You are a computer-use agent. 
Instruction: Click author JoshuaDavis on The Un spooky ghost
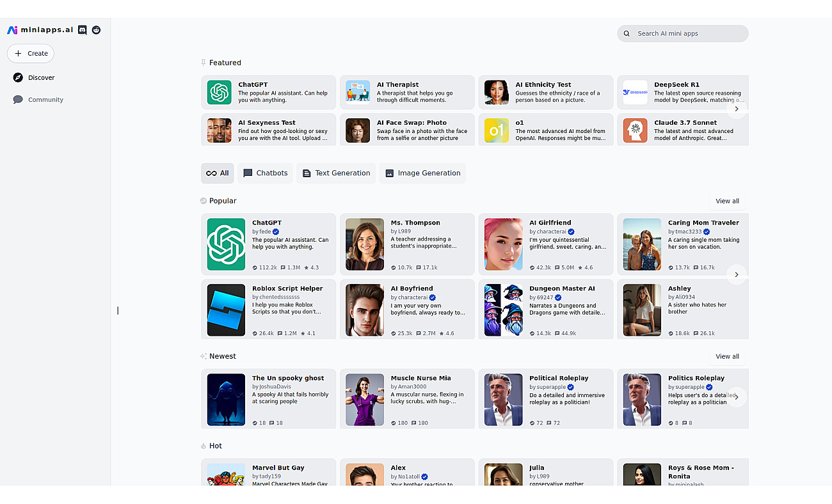point(275,387)
